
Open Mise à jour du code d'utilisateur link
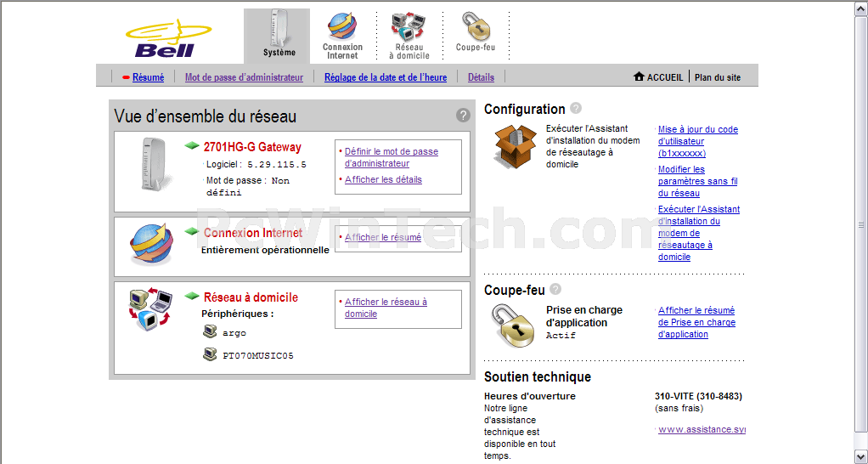click(698, 141)
